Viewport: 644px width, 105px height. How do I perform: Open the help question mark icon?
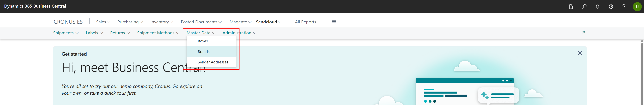(x=624, y=7)
